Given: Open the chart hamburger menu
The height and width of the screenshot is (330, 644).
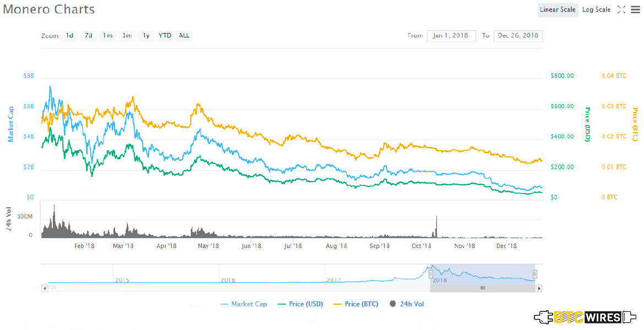Looking at the screenshot, I should [x=635, y=10].
